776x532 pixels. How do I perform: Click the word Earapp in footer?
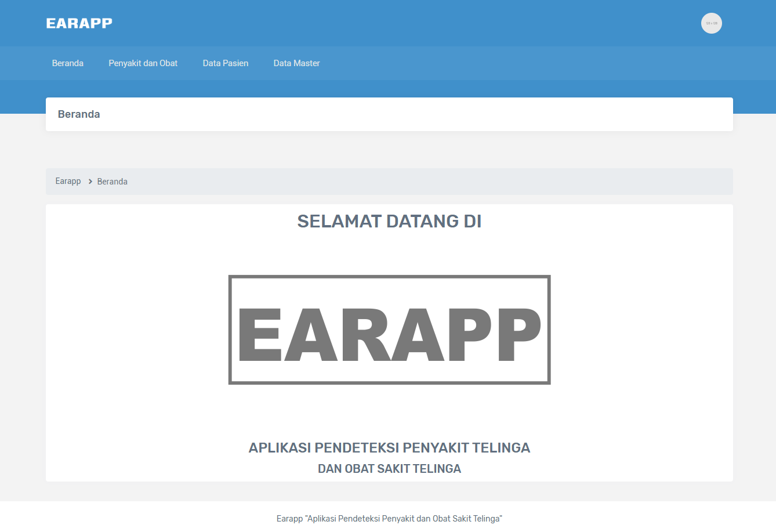(289, 519)
